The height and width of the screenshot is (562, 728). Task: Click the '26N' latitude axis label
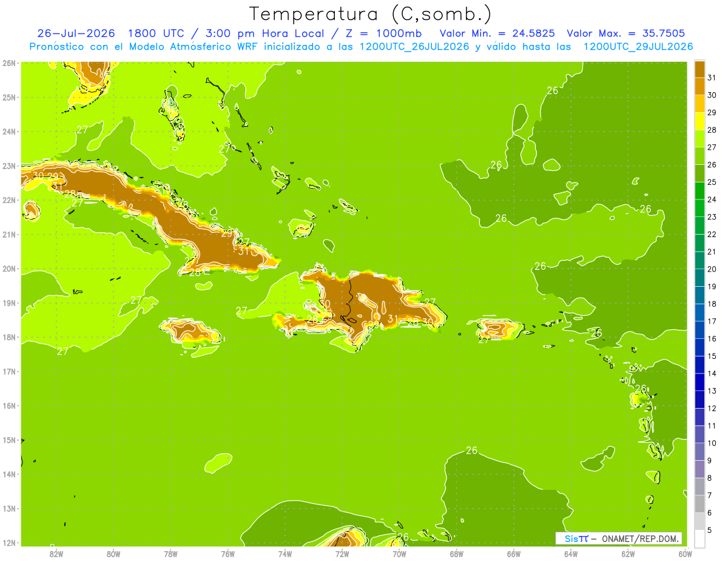coord(9,63)
